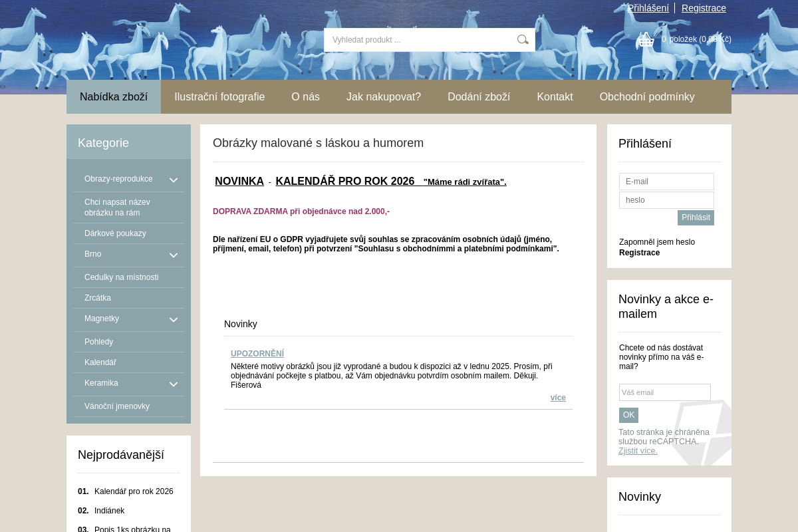Open the Ilustrační fotografie page
The image size is (798, 532).
point(219,96)
